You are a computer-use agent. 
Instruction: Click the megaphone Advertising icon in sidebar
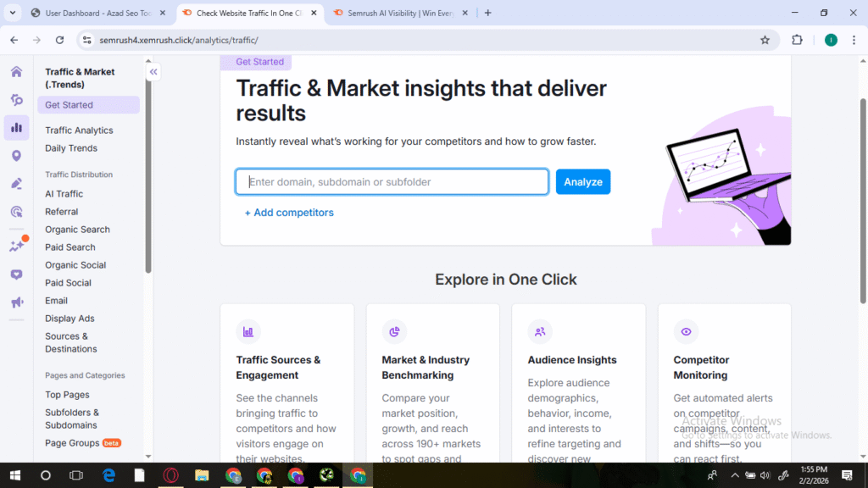(16, 302)
